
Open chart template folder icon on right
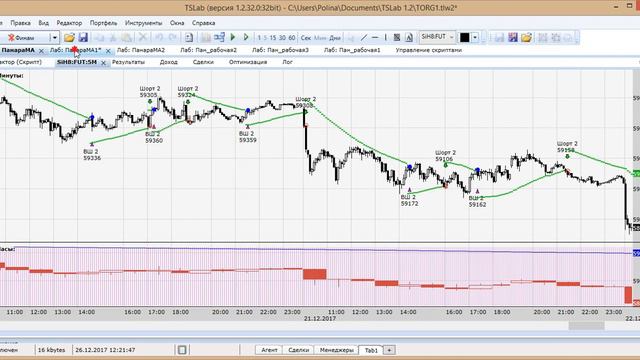point(526,38)
